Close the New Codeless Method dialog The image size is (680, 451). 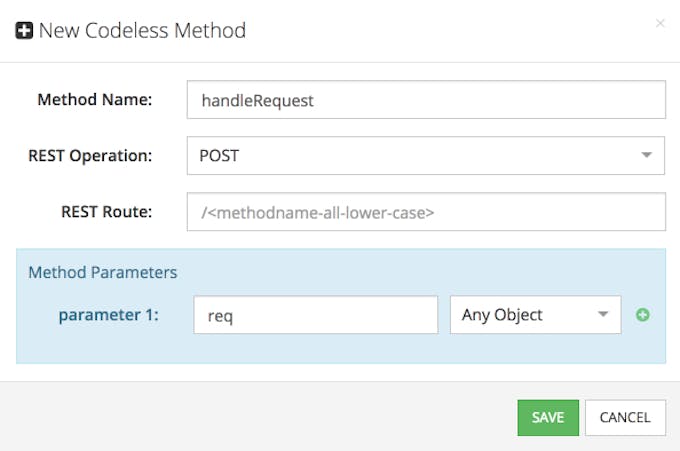click(659, 23)
